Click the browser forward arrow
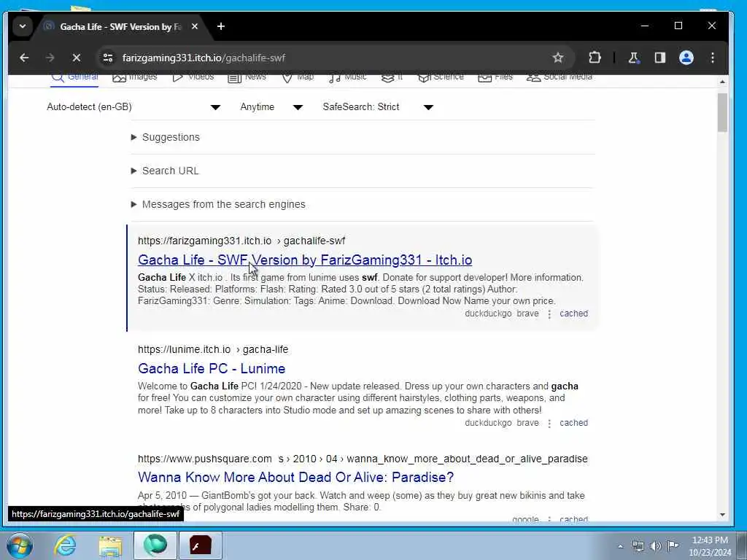 tap(50, 58)
